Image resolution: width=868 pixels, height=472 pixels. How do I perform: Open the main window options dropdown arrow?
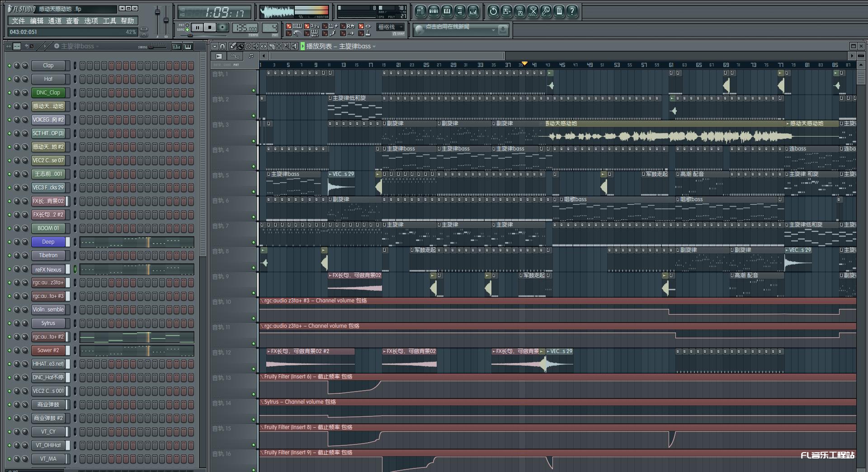click(122, 9)
